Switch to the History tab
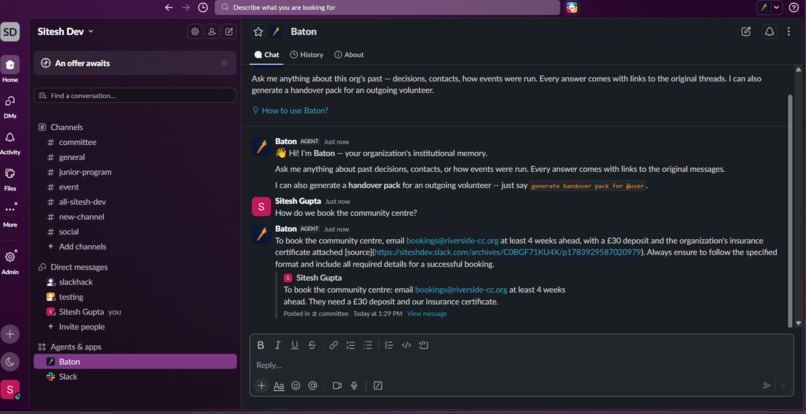This screenshot has height=414, width=806. click(307, 55)
